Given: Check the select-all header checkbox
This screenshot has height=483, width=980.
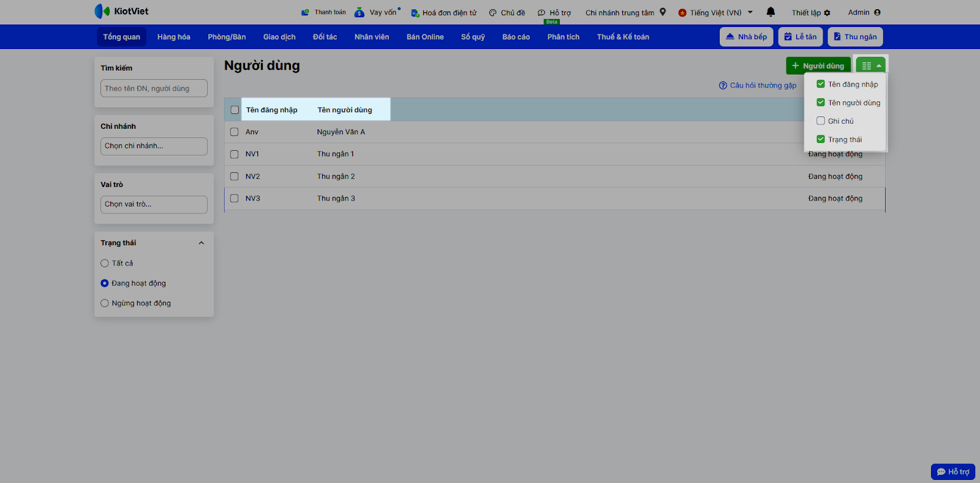Looking at the screenshot, I should coord(235,110).
